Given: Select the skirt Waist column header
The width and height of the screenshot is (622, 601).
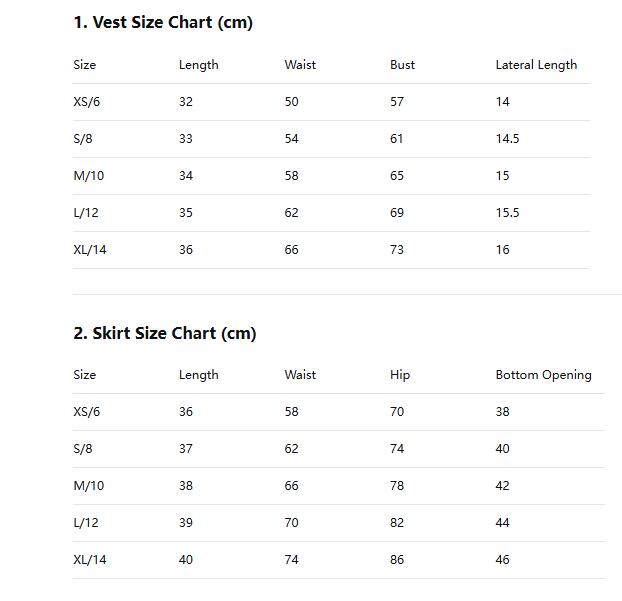Looking at the screenshot, I should pyautogui.click(x=300, y=375).
